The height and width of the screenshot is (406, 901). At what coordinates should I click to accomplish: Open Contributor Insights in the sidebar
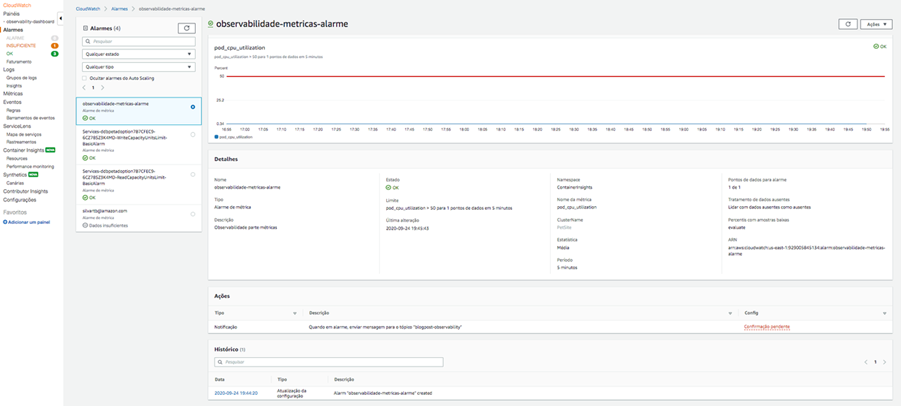(x=25, y=191)
